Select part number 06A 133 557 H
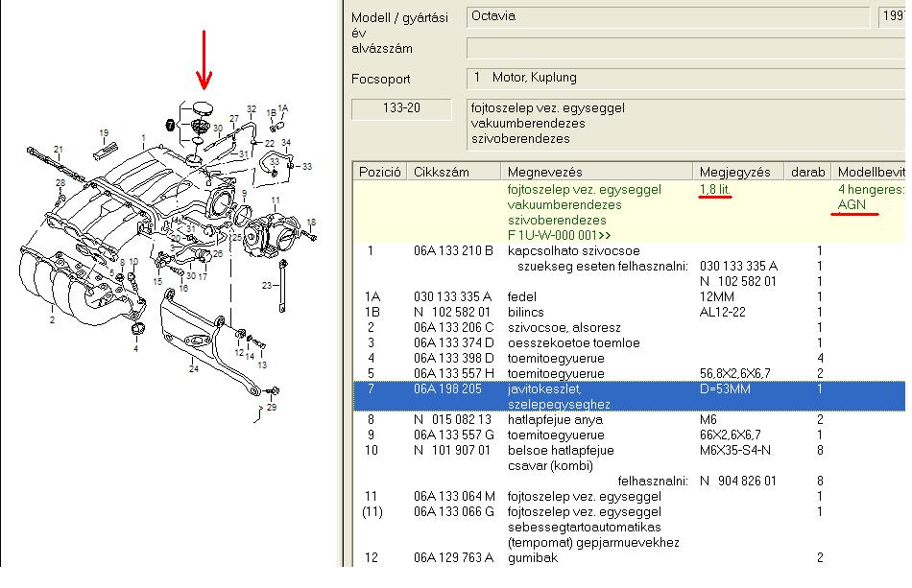This screenshot has width=912, height=588. [x=454, y=373]
